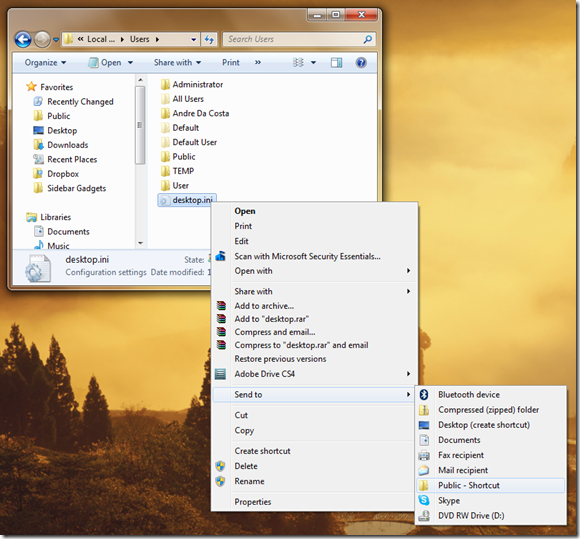Click Local in the address breadcrumb
580x539 pixels.
click(101, 39)
